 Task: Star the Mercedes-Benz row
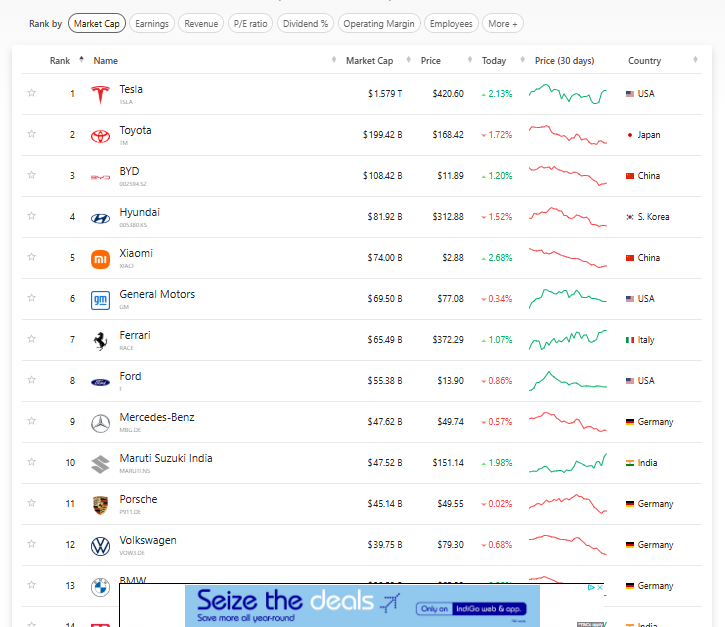(31, 421)
